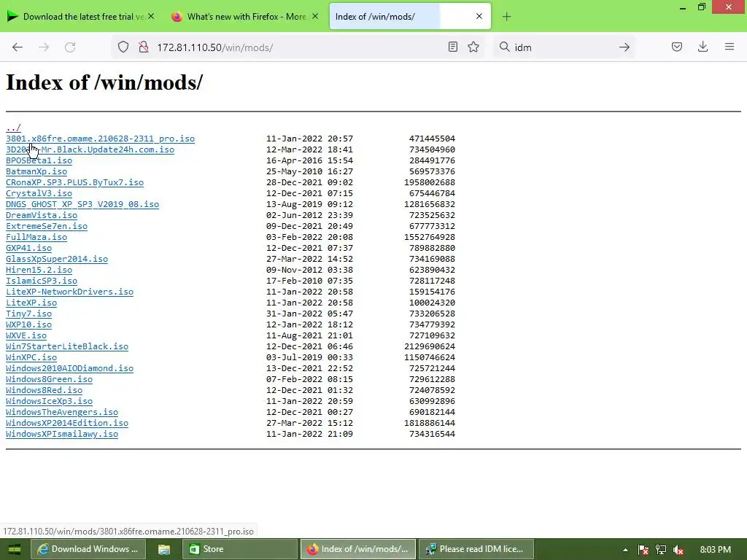
Task: Download WindowsXP2014Edition.iso
Action: [67, 424]
